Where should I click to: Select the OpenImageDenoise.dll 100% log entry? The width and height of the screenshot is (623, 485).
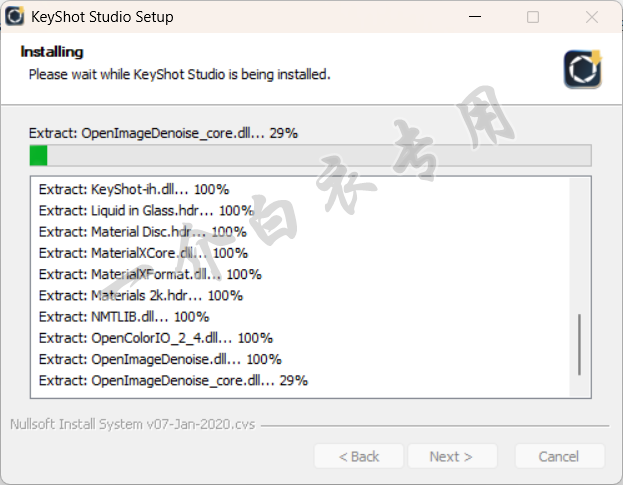(160, 359)
